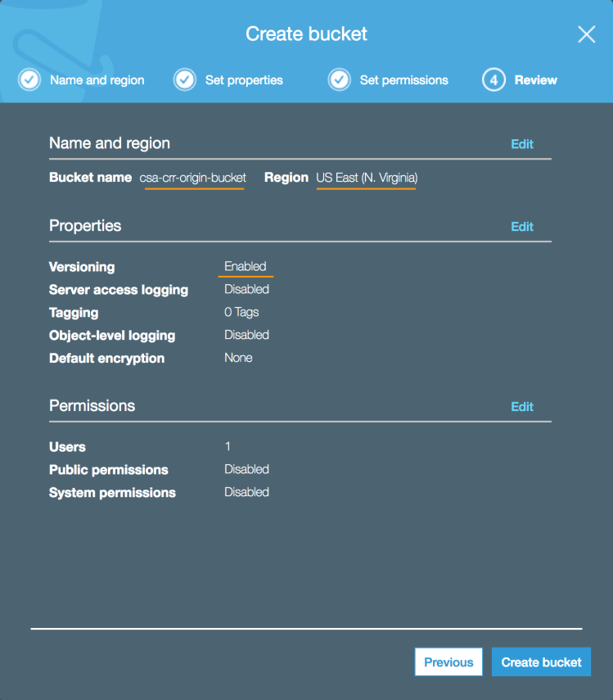The width and height of the screenshot is (613, 700).
Task: Click the Versioning Enabled value
Action: coord(246,267)
